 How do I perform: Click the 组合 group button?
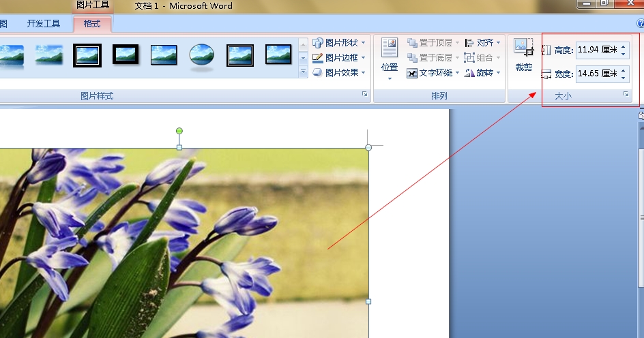[482, 57]
